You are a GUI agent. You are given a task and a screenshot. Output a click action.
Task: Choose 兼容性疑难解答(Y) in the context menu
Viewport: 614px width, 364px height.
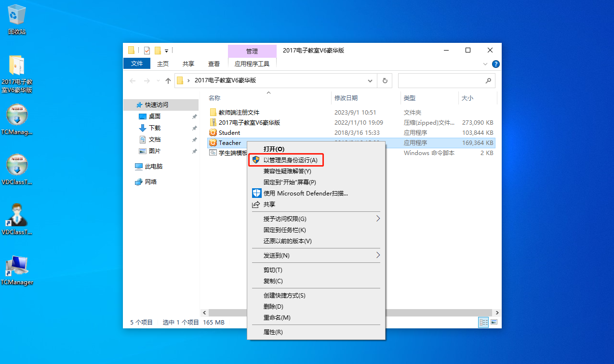(x=316, y=171)
